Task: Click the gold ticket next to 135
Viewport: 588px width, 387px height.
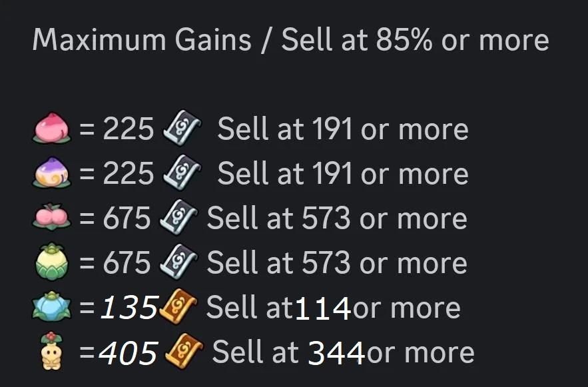Action: [x=178, y=308]
